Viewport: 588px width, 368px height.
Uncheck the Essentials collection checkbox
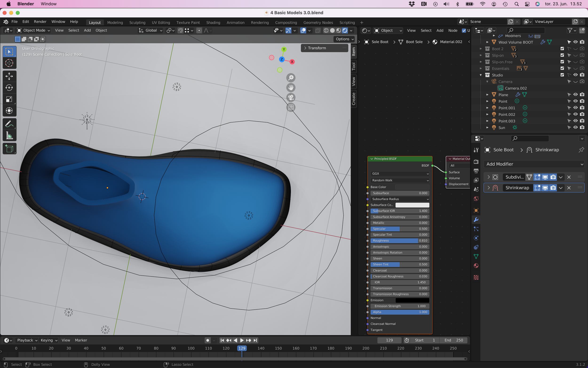[562, 68]
